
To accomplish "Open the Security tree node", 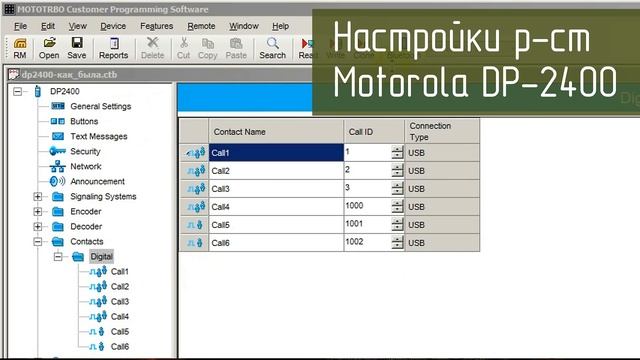I will click(x=85, y=151).
